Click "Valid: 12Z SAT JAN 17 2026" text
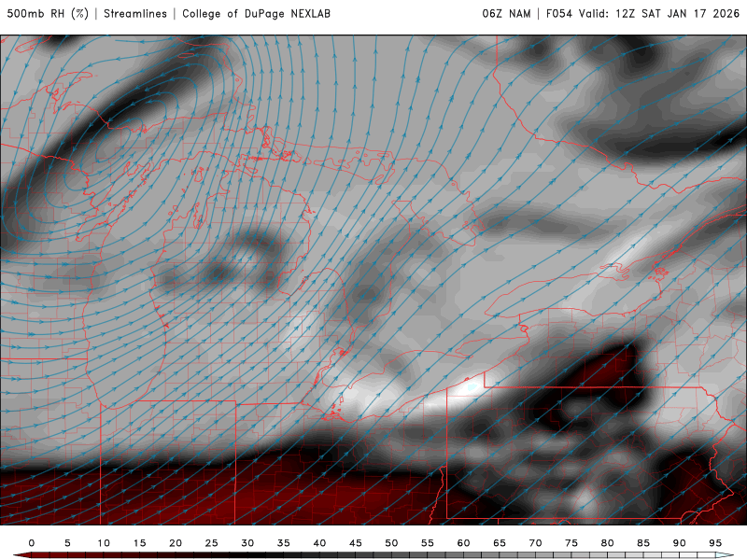This screenshot has height=560, width=747. (659, 13)
